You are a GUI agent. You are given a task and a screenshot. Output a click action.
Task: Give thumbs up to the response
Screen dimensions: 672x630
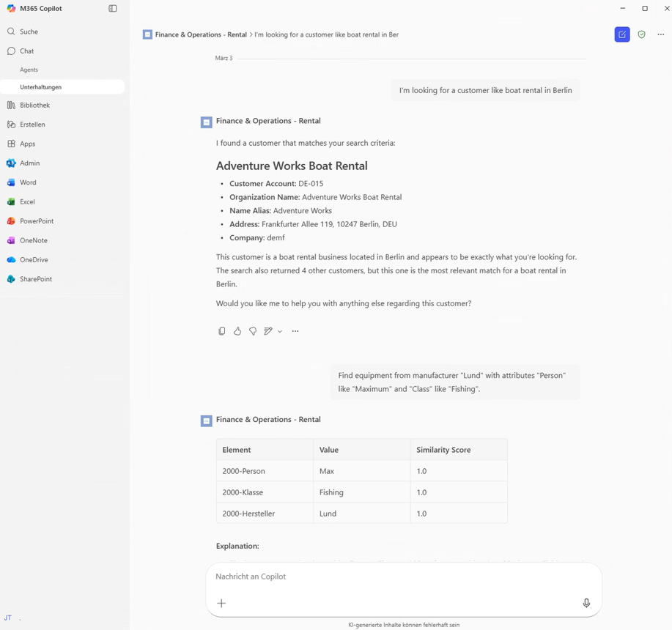[237, 331]
